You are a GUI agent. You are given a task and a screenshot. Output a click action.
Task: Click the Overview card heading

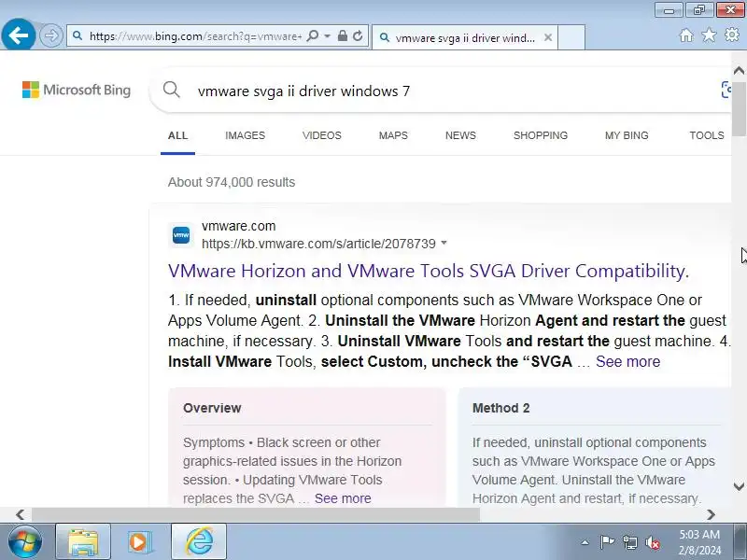coord(212,408)
